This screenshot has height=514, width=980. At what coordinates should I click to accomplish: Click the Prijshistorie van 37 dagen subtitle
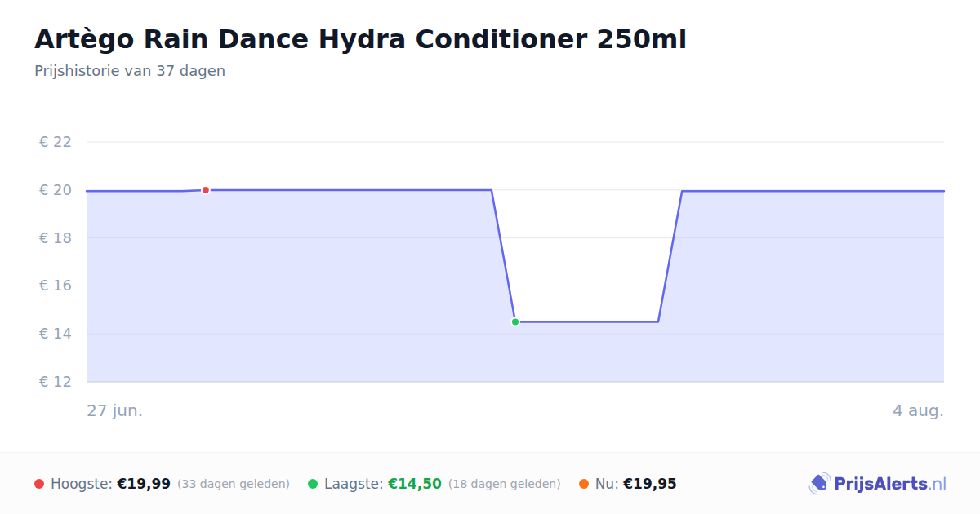pos(130,71)
